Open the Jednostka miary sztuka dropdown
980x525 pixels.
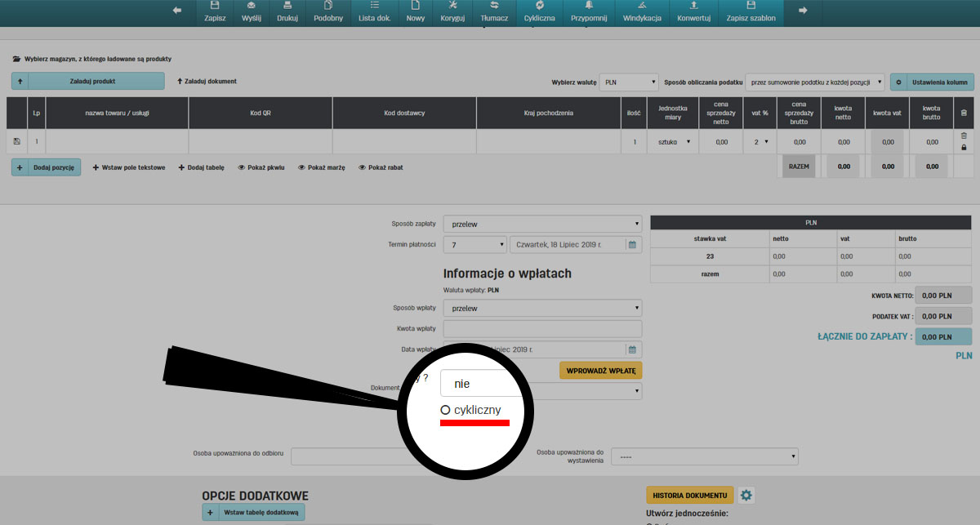tap(673, 142)
